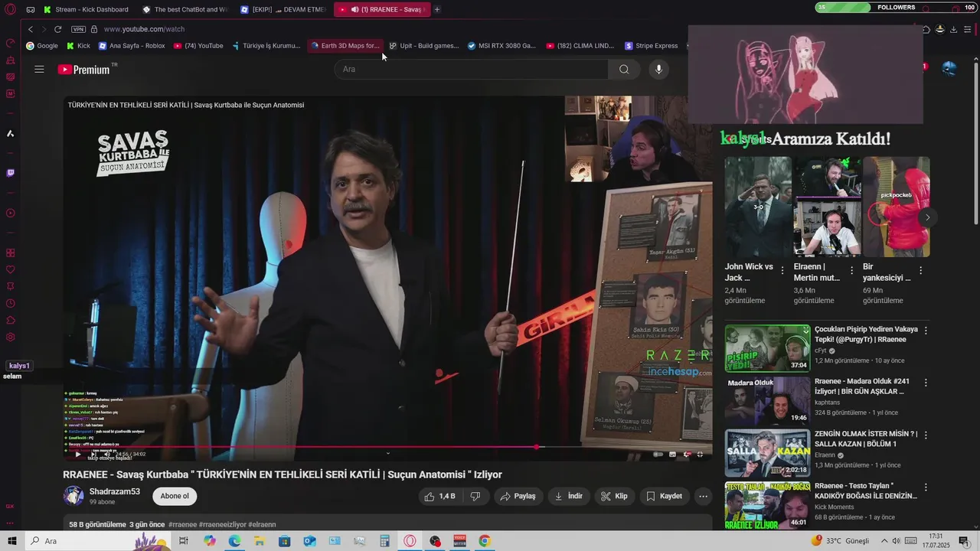Screen dimensions: 980x551
Task: Download video with İndir button
Action: click(569, 496)
